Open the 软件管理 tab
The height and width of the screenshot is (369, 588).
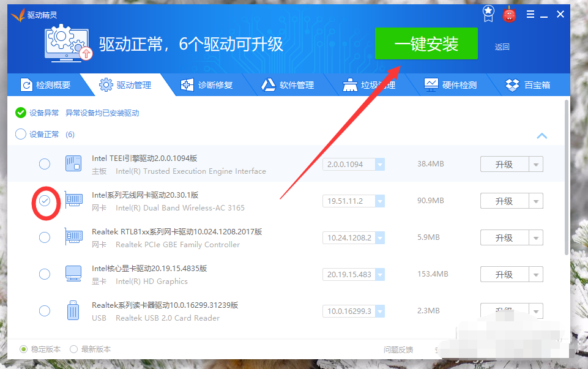tap(288, 85)
